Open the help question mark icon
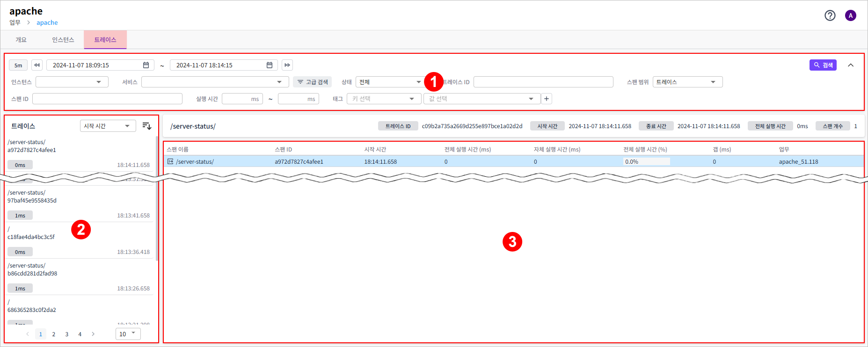The width and height of the screenshot is (868, 347). coord(830,15)
